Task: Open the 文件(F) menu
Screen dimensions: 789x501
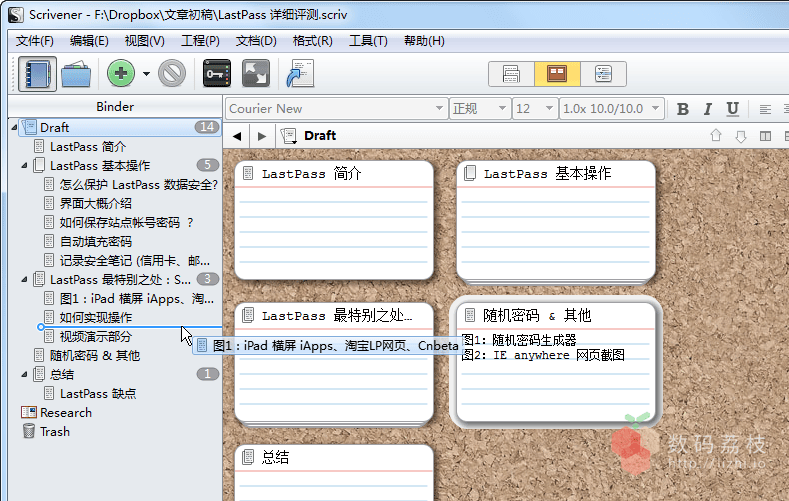Action: click(x=35, y=41)
